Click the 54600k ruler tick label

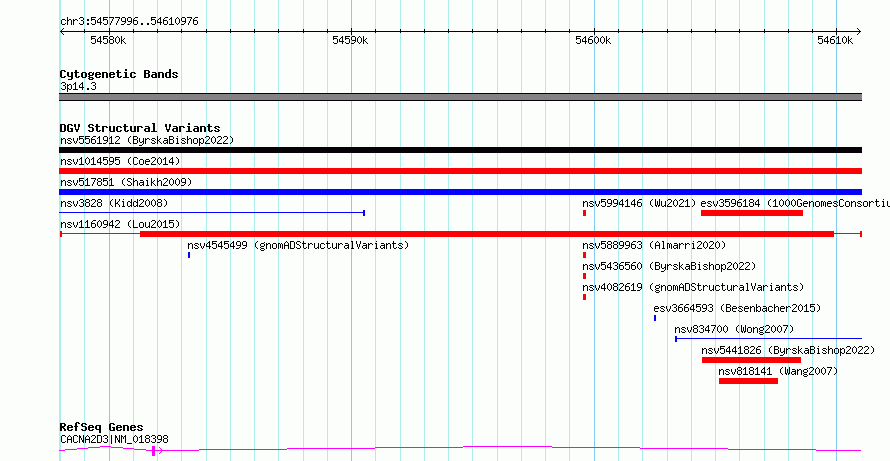point(593,40)
